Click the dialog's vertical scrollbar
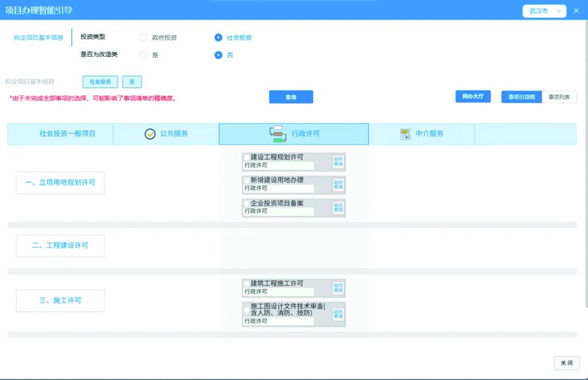 click(586, 165)
